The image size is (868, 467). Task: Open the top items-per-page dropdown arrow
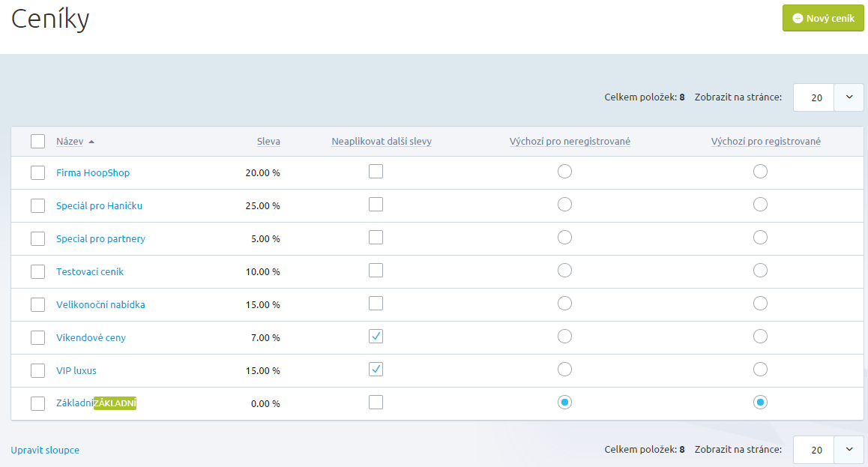[849, 97]
